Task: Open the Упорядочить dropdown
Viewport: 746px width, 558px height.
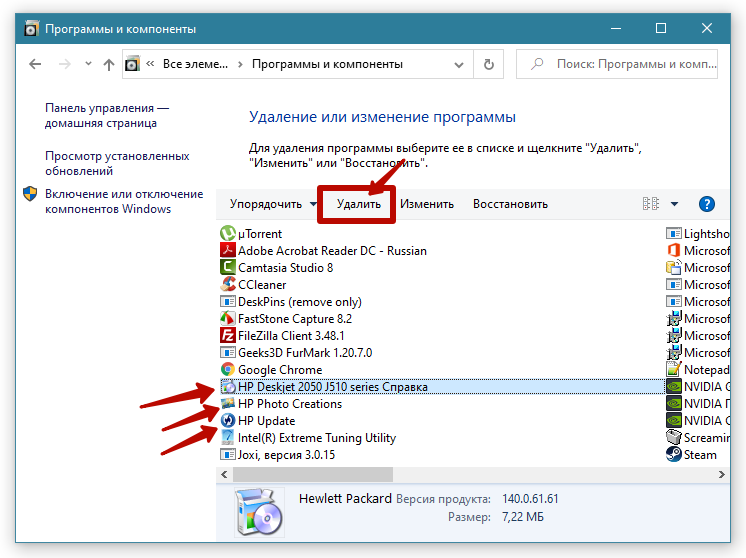Action: pyautogui.click(x=273, y=204)
